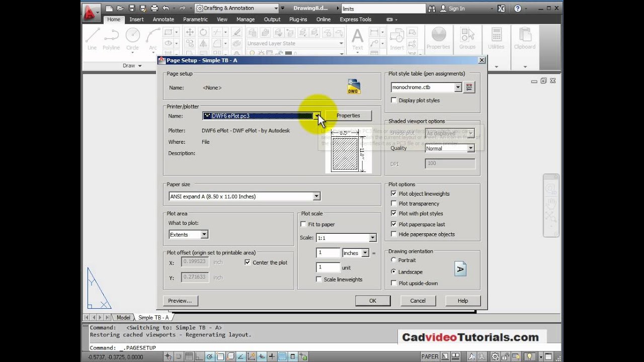Open the Parametric ribbon tab
This screenshot has height=362, width=644.
(x=195, y=19)
